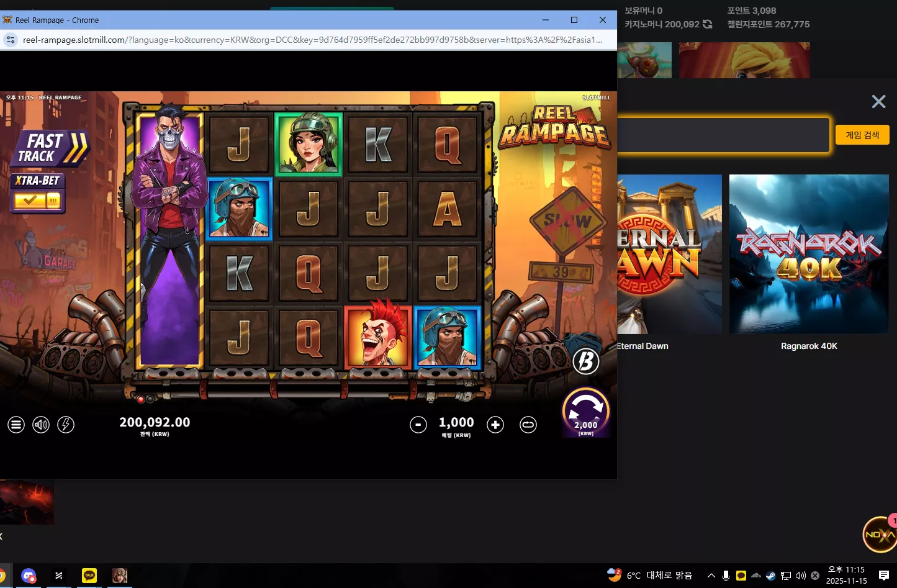The image size is (897, 588).
Task: Click the 게임 검색 search button
Action: click(x=862, y=135)
